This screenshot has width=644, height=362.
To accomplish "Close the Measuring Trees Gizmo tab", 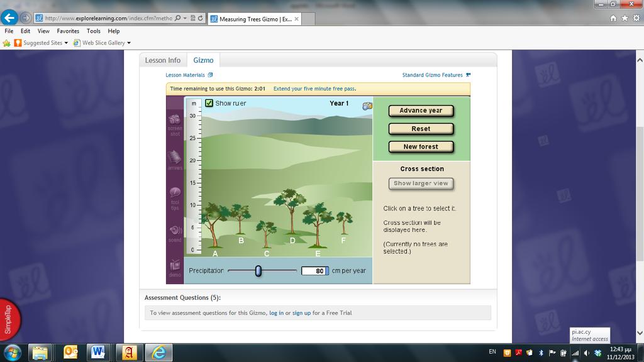I will (297, 19).
